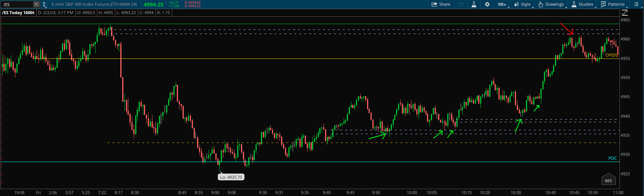
Task: Click the Patterns button
Action: point(613,4)
